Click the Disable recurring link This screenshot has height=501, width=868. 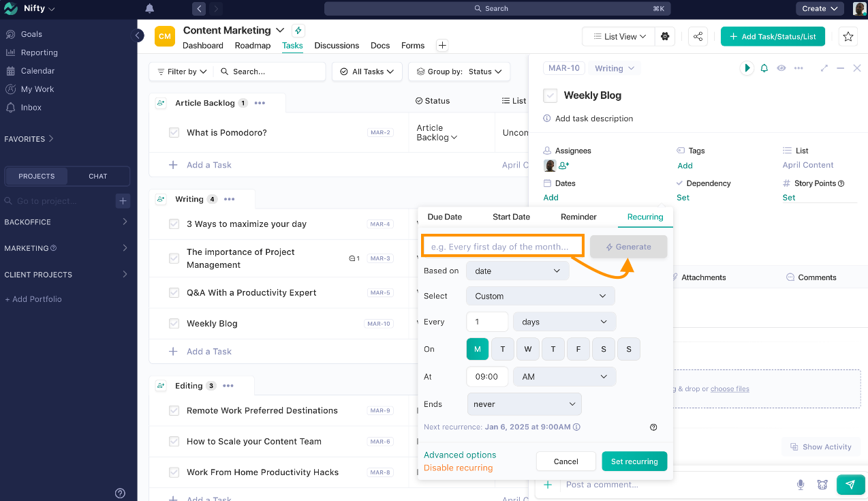[x=458, y=468]
